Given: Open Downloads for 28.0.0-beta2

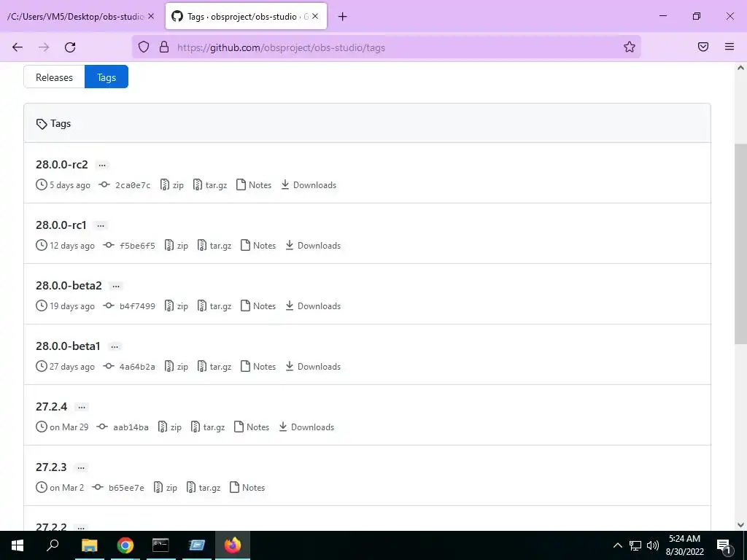Looking at the screenshot, I should coord(313,306).
